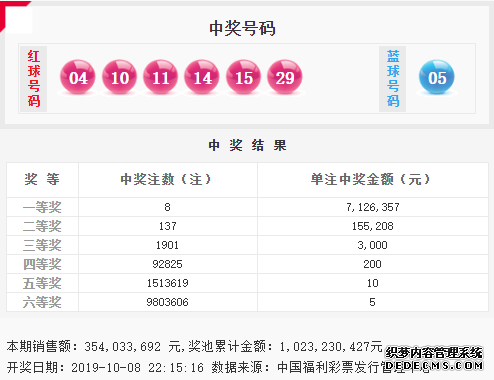
Task: Click the DEDECMS.COM watermark link
Action: [x=434, y=365]
